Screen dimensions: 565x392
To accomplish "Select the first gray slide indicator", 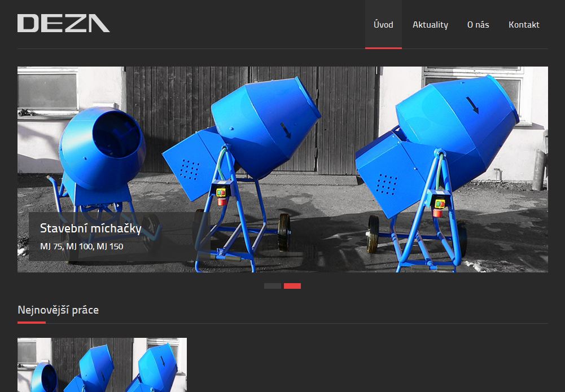I will (x=273, y=286).
